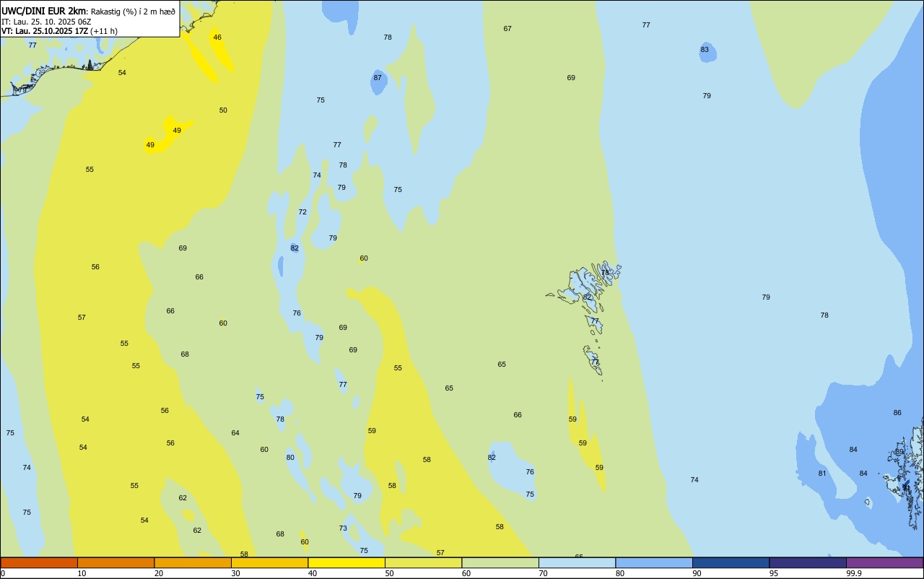
Task: Click the purple legend swatch above 99.9
Action: tap(884, 562)
